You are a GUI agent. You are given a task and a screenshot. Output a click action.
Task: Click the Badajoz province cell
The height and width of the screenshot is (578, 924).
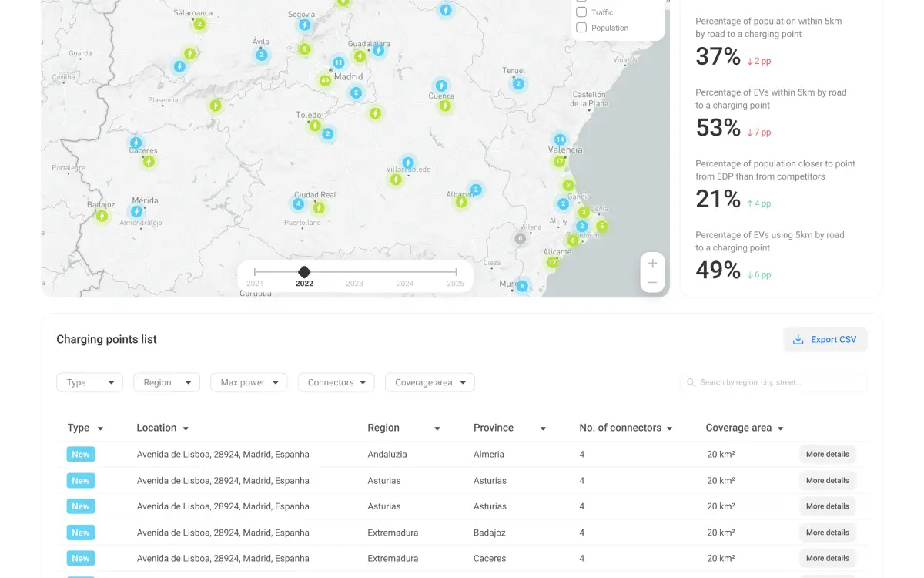click(490, 533)
